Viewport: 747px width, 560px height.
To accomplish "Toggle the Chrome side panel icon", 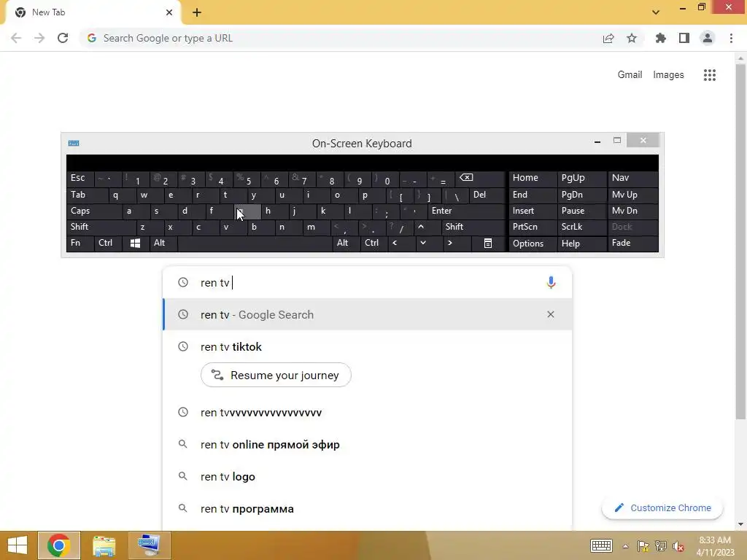I will tap(684, 38).
